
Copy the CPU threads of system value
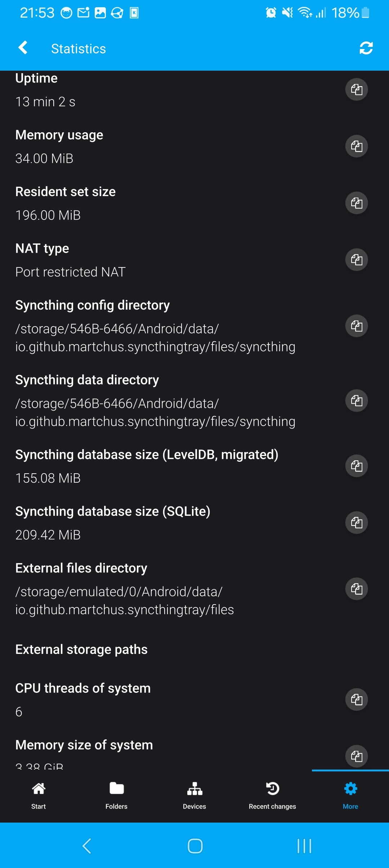356,699
